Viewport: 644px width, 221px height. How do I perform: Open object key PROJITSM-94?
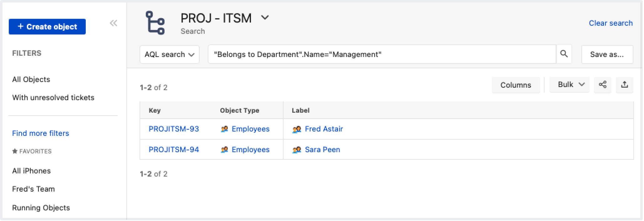click(174, 150)
